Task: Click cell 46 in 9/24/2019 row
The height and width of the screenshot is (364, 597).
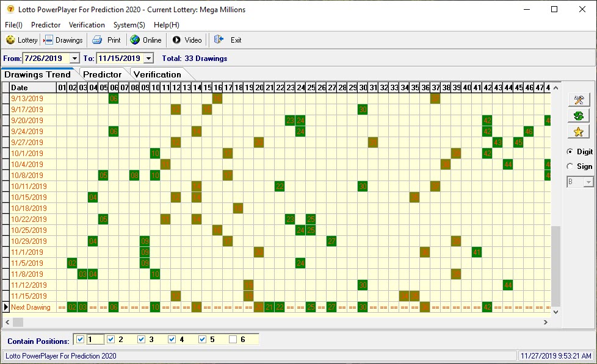Action: coord(529,131)
